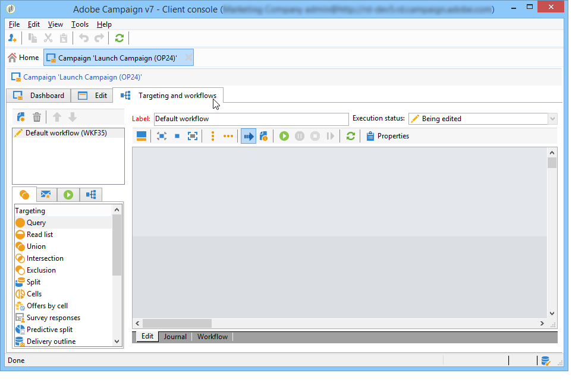Click the Cut scissors icon
This screenshot has height=389, width=588.
click(48, 38)
